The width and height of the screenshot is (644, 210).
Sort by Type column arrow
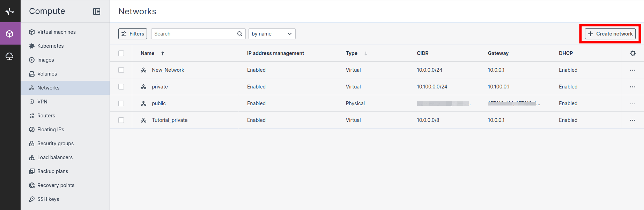(x=366, y=53)
